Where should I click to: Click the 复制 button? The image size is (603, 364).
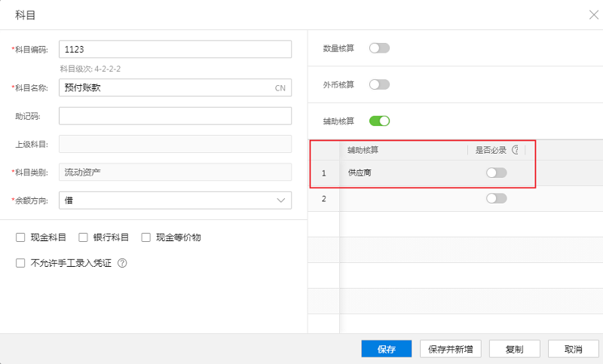(x=515, y=349)
